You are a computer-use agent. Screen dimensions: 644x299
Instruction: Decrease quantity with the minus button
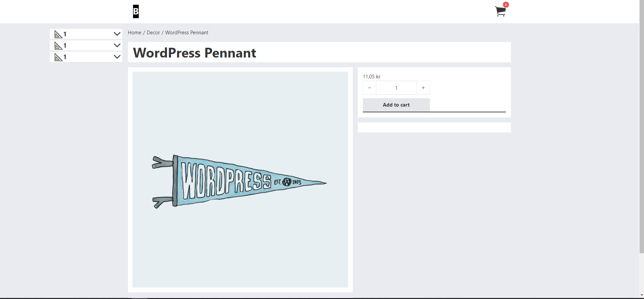(x=370, y=88)
